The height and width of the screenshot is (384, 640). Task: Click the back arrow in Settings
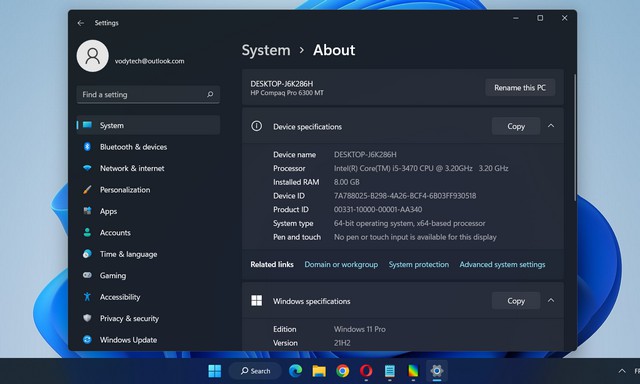click(80, 23)
